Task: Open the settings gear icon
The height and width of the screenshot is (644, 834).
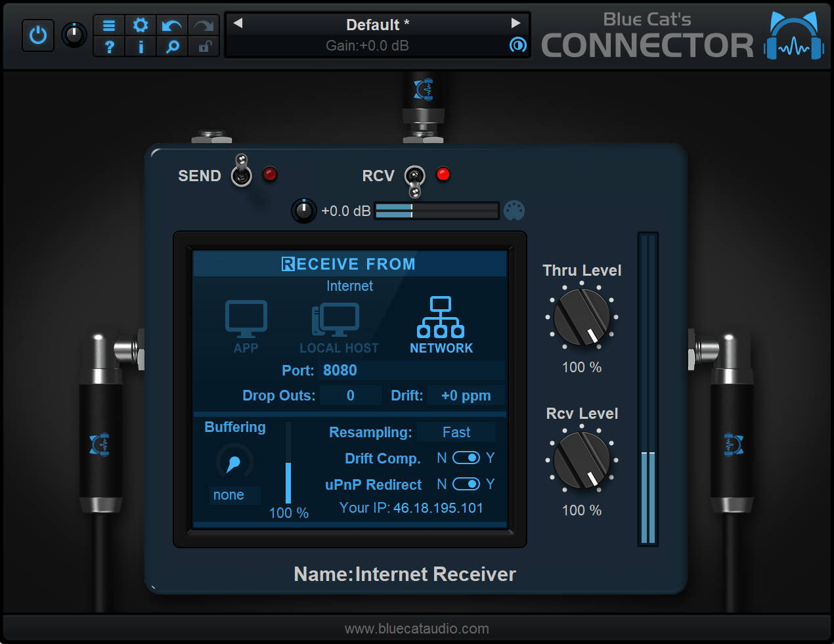Action: 140,25
